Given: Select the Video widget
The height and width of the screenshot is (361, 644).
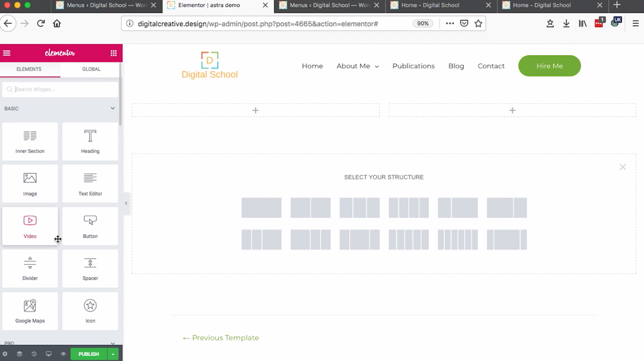Looking at the screenshot, I should (30, 226).
